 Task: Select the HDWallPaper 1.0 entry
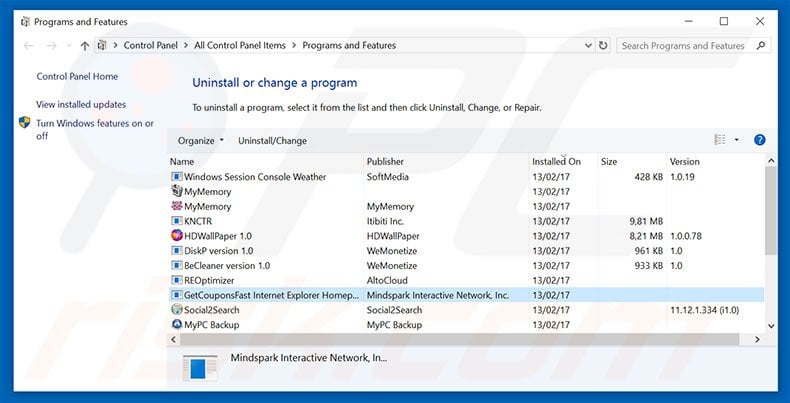(x=218, y=236)
